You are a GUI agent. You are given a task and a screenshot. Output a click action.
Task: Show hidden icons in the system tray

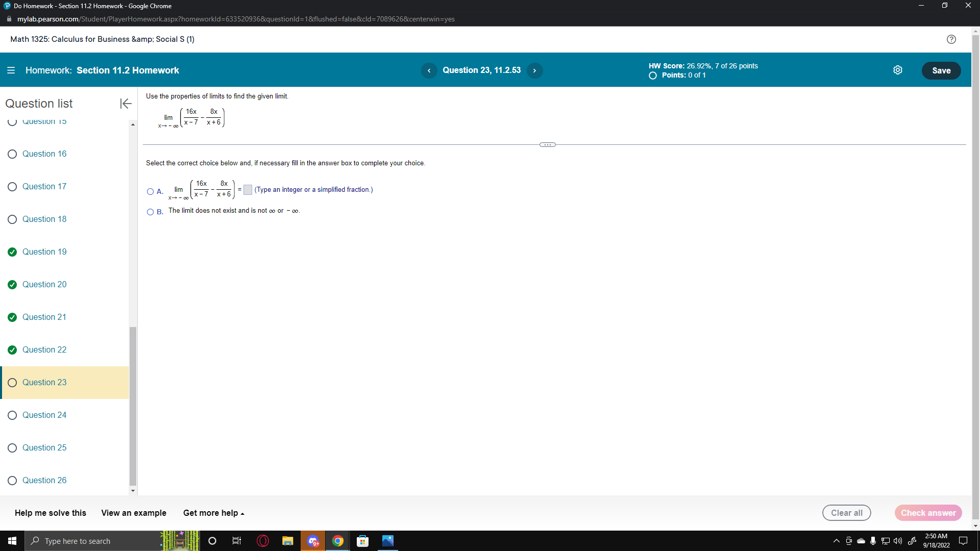click(836, 541)
